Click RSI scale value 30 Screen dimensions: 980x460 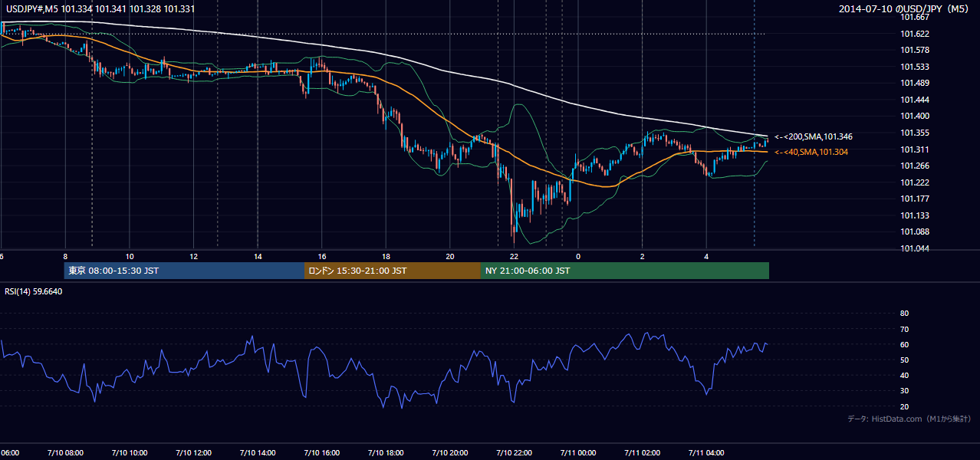point(904,390)
